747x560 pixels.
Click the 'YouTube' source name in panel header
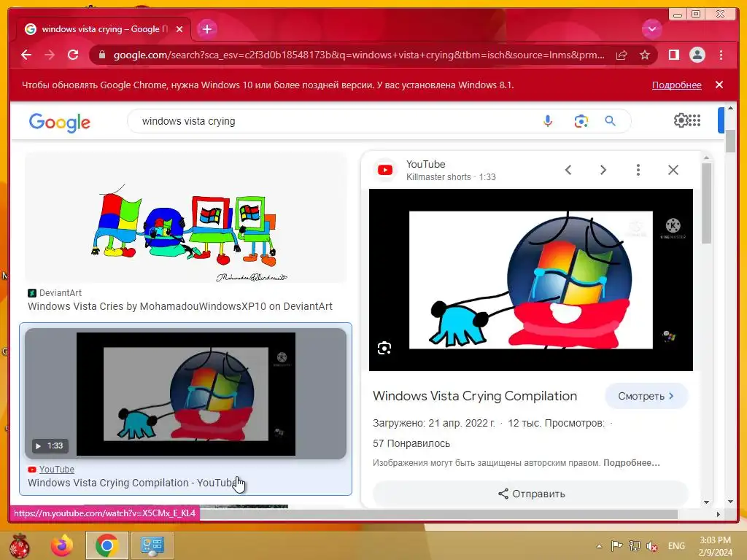coord(425,164)
